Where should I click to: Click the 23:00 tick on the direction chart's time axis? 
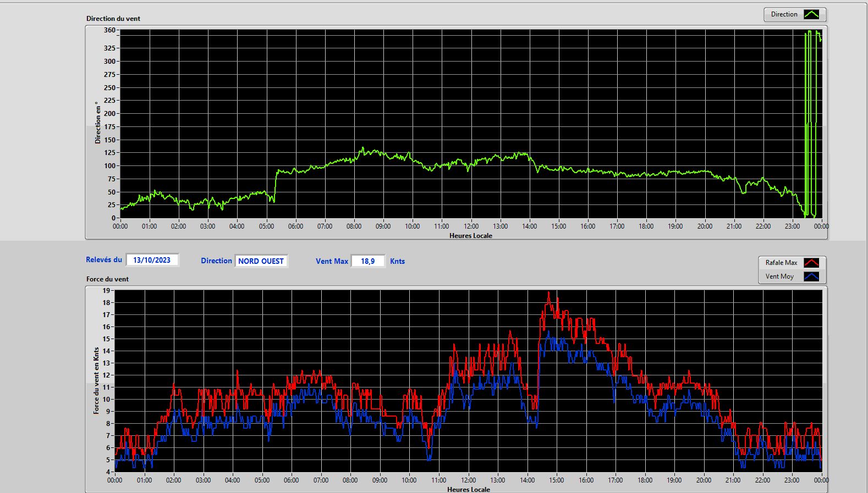[x=792, y=226]
